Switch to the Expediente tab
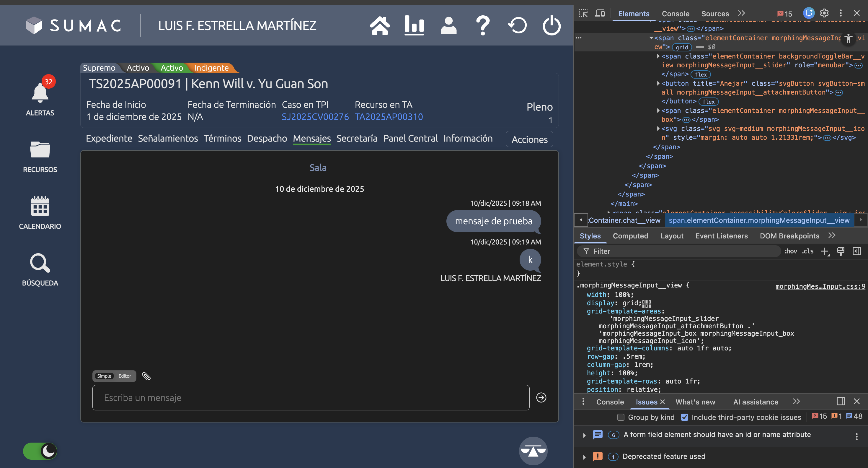 (x=109, y=138)
